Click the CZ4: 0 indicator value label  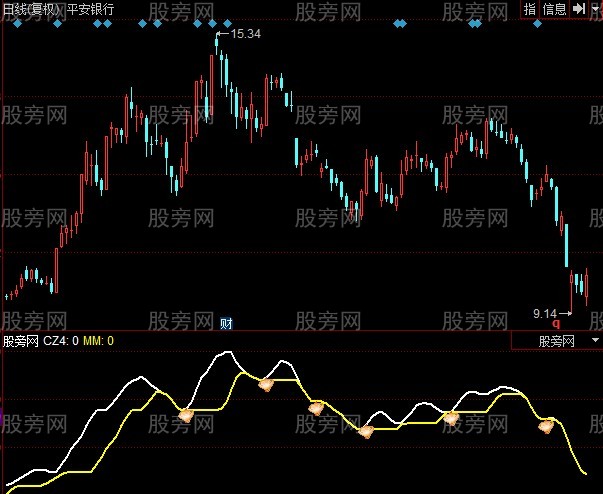(x=62, y=341)
